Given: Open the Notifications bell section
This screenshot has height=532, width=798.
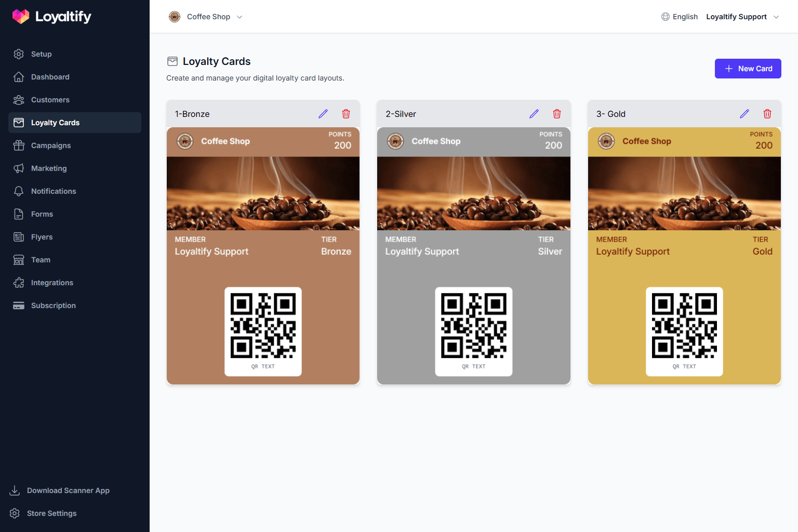Looking at the screenshot, I should pyautogui.click(x=54, y=191).
